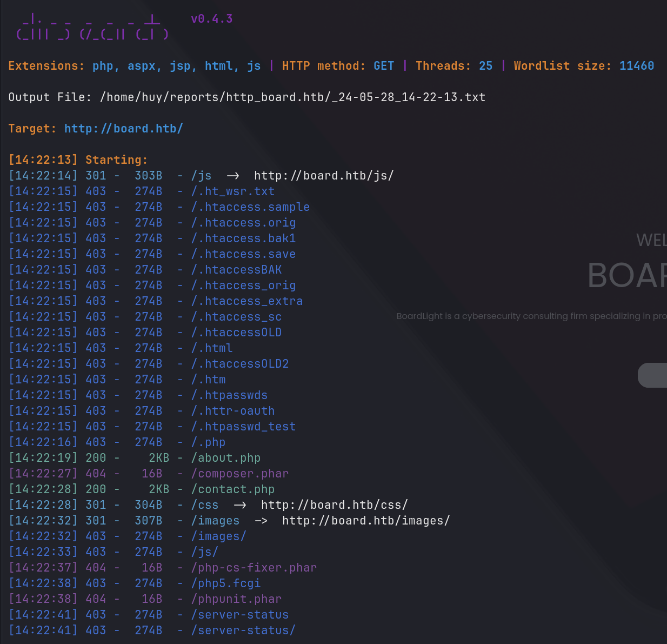Click the wordlist size value 11460
Viewport: 667px width, 644px height.
pos(636,66)
